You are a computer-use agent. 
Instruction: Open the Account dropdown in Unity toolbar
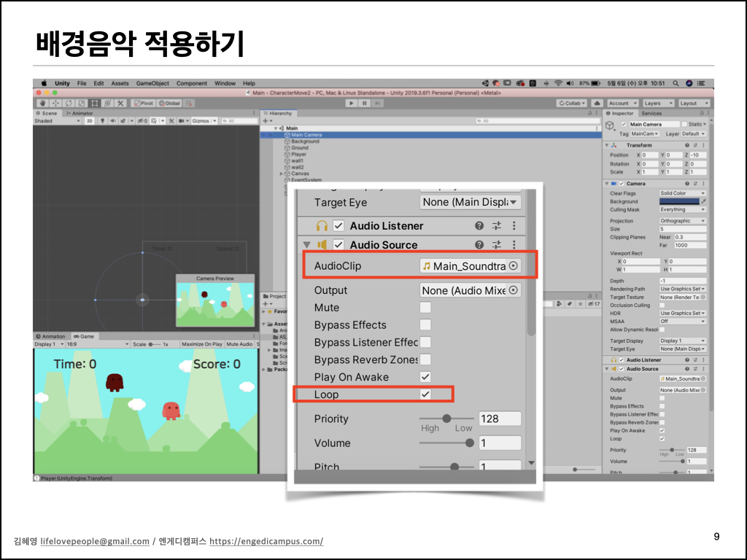[x=622, y=104]
